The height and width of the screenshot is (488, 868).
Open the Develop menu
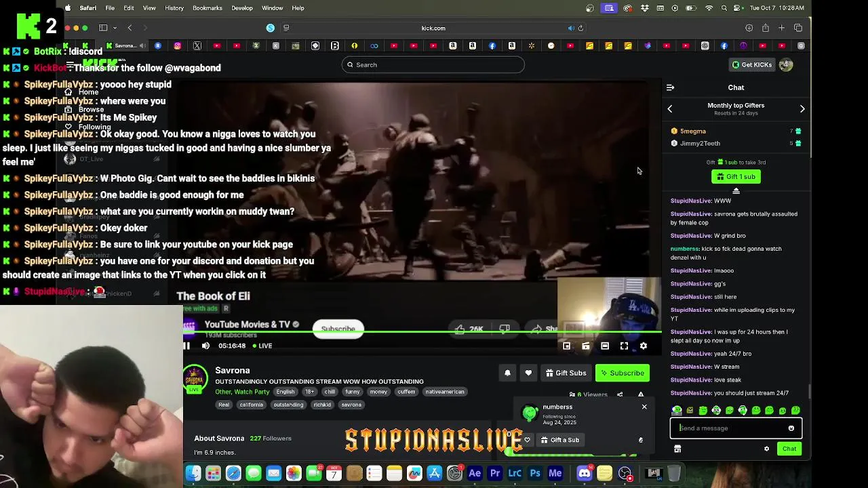[x=242, y=8]
